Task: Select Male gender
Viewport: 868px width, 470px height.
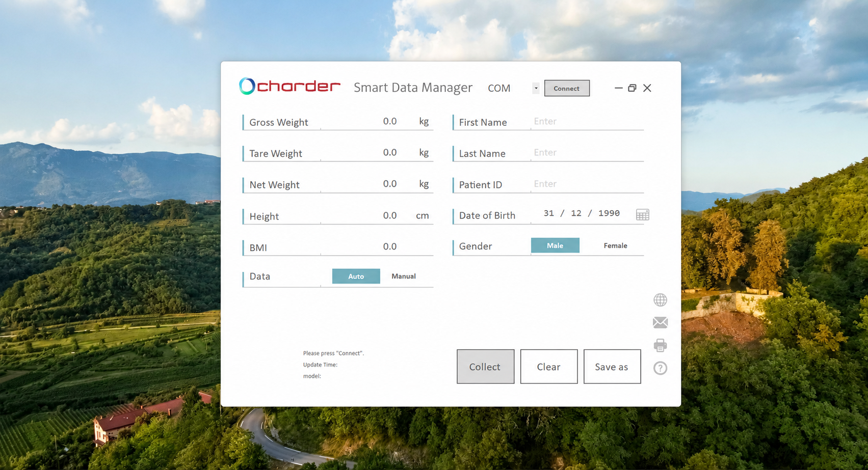Action: [555, 245]
